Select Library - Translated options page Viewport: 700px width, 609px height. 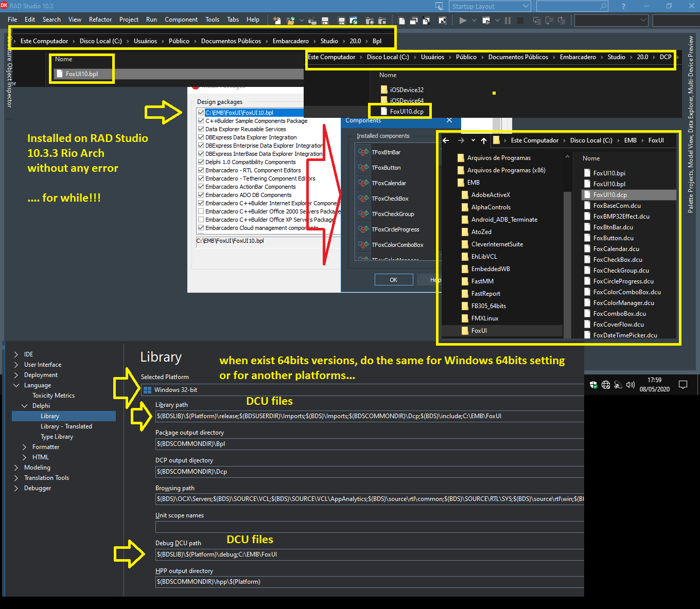(66, 426)
